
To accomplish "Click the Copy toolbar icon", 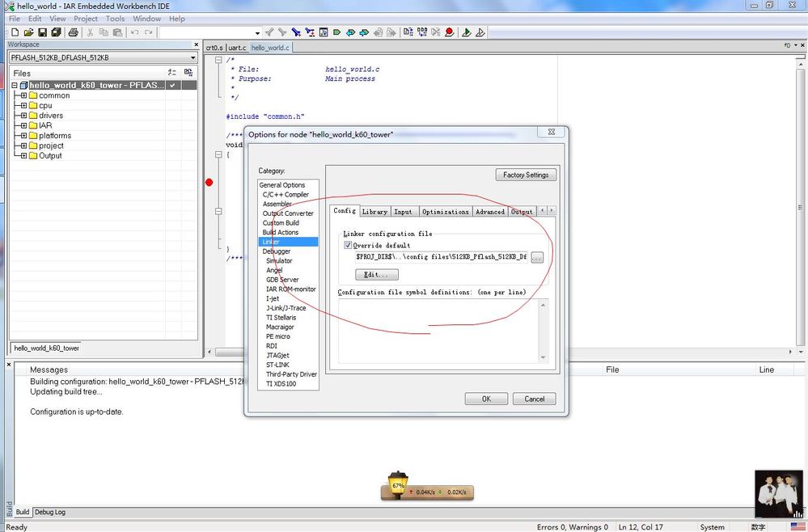I will (x=104, y=32).
